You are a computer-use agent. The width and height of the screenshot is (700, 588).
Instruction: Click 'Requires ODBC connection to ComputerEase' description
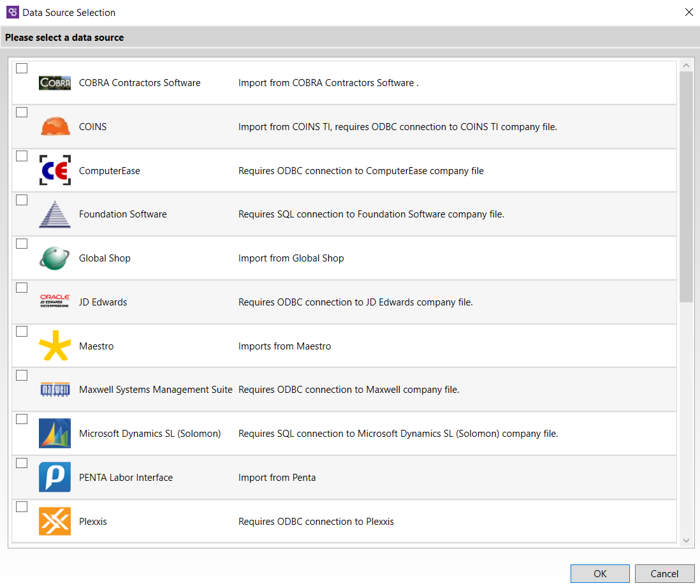(361, 171)
